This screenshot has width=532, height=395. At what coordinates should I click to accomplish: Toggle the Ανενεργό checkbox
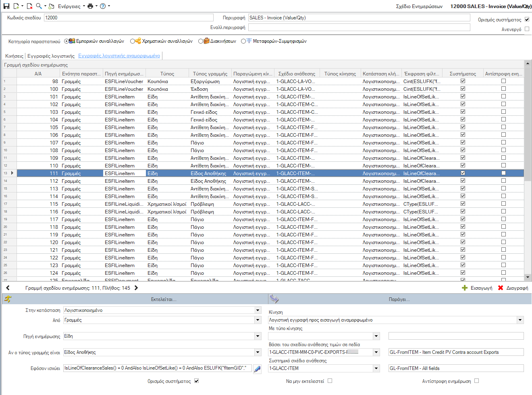tap(527, 29)
